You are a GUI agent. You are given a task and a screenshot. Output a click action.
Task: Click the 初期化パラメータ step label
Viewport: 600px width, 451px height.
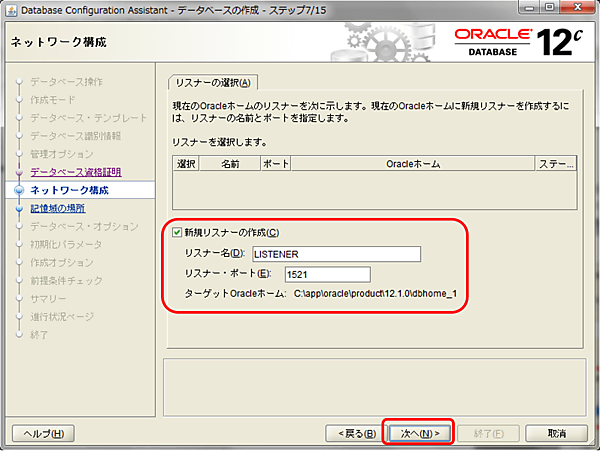pyautogui.click(x=66, y=244)
